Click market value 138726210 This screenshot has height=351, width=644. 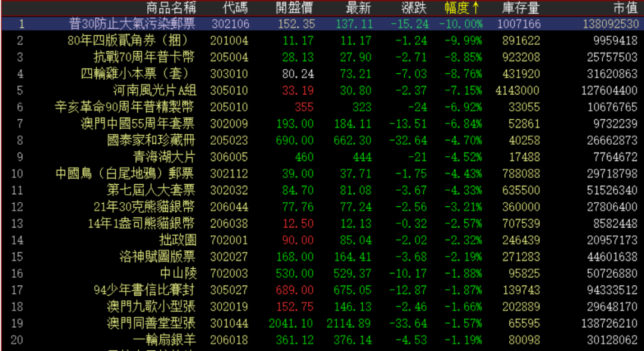(609, 323)
